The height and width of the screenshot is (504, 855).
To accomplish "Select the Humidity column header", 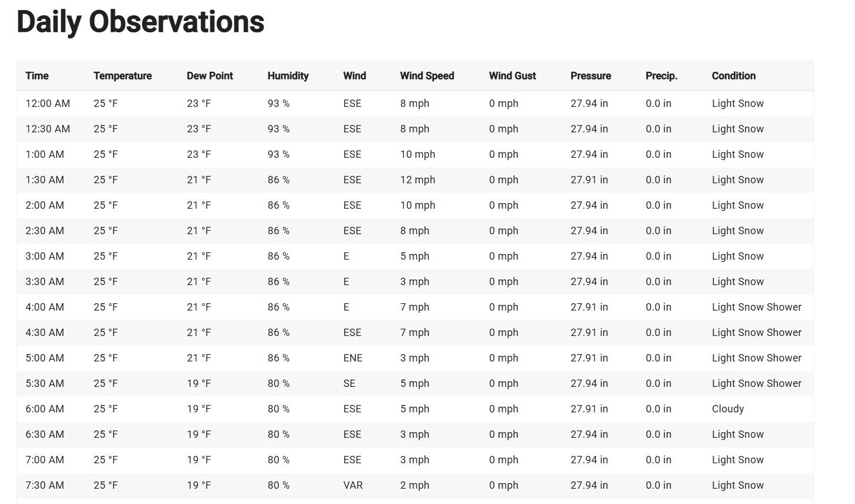I will point(288,76).
